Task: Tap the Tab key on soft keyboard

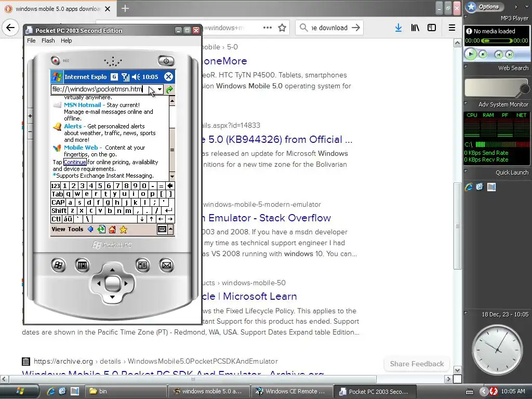Action: click(x=57, y=194)
